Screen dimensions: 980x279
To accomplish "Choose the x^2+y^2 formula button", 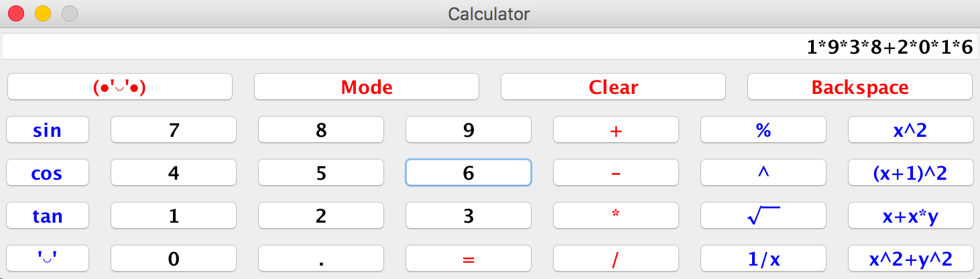I will click(911, 259).
